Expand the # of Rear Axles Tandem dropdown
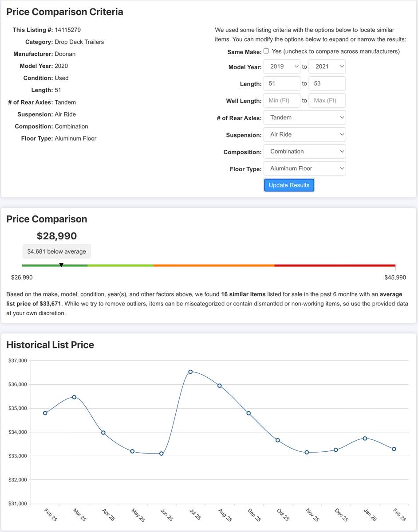 coord(304,117)
